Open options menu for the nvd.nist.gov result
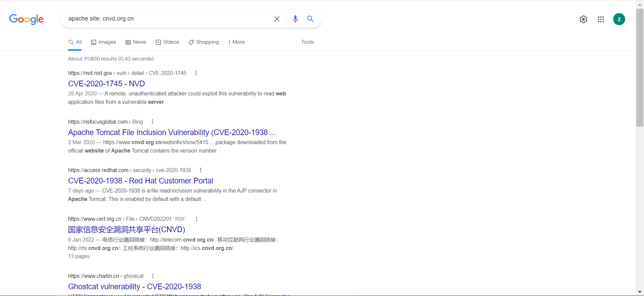This screenshot has width=644, height=296. [x=196, y=73]
